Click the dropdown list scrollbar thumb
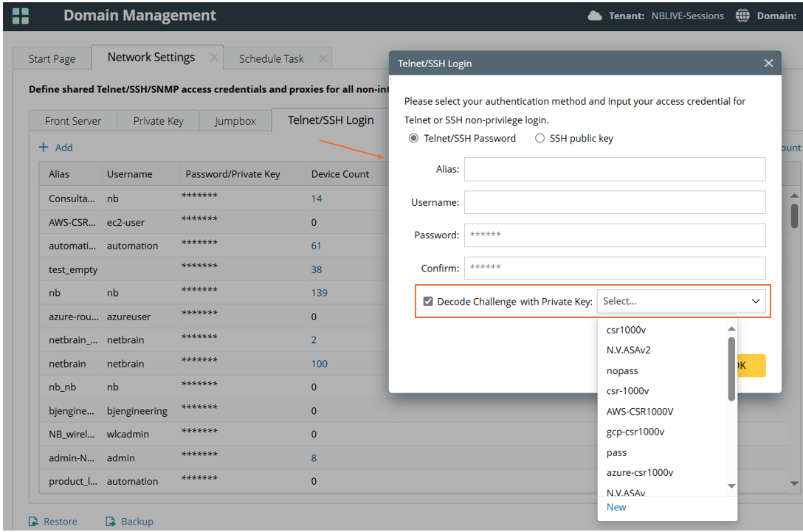The image size is (803, 532). tap(731, 369)
